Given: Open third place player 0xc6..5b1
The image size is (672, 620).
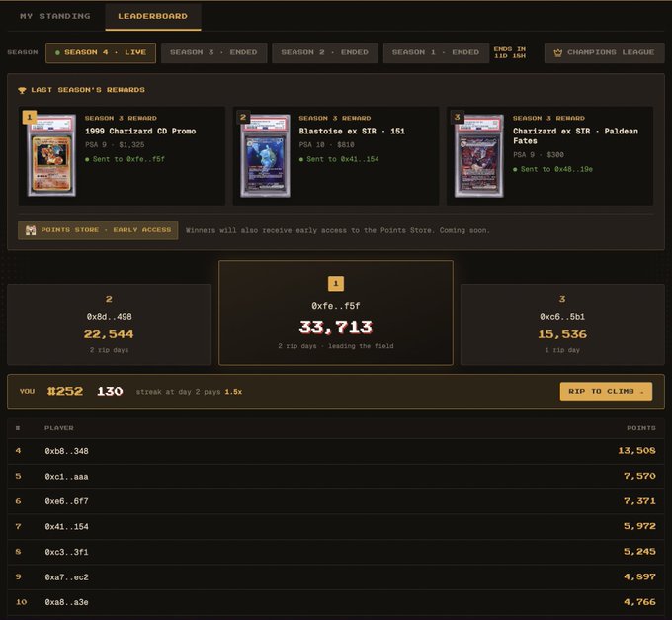Looking at the screenshot, I should point(562,317).
